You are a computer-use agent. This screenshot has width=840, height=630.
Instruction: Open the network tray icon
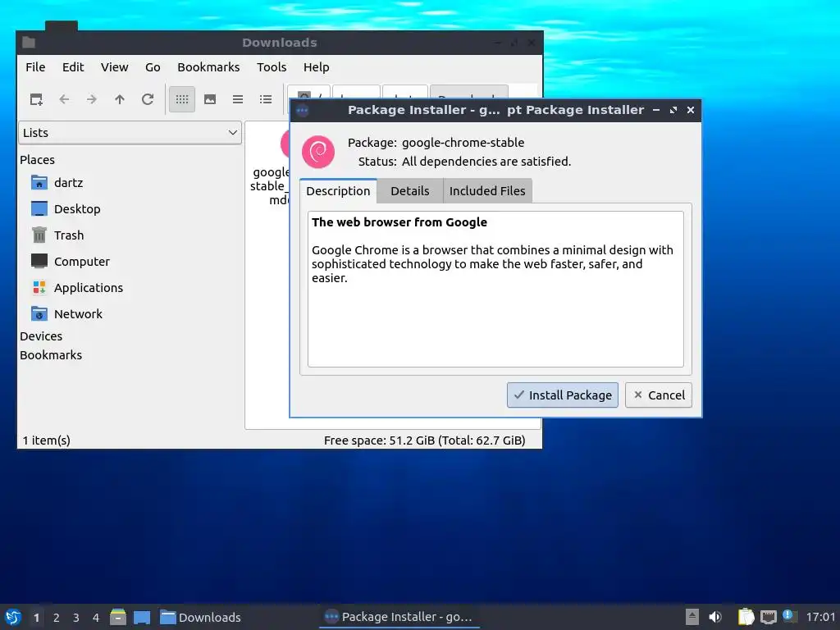[768, 617]
